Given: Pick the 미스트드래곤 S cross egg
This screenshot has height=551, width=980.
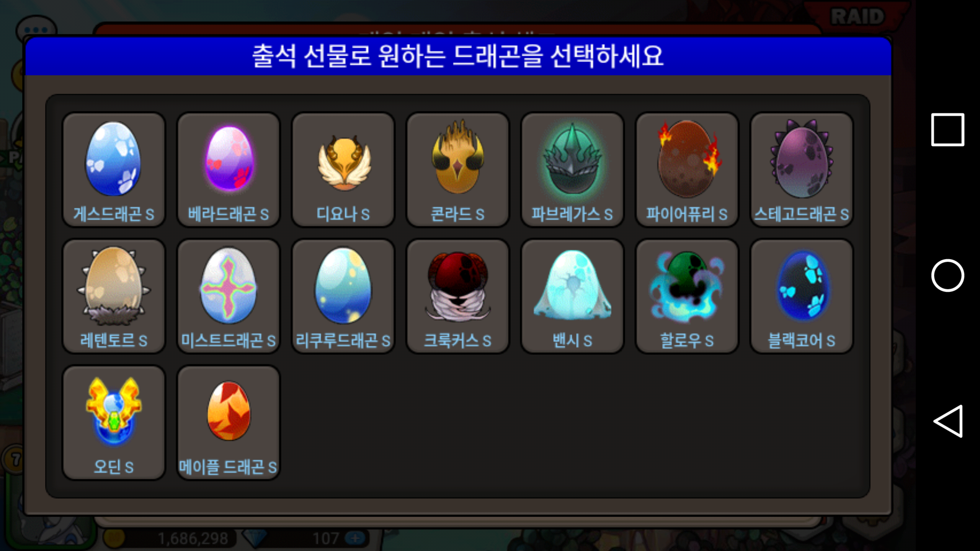Looking at the screenshot, I should 229,296.
